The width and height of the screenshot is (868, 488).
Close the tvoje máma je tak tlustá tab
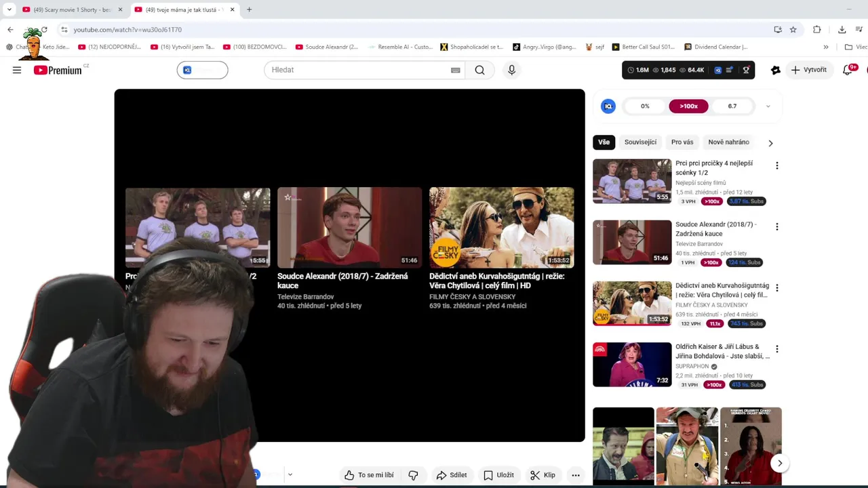point(232,9)
